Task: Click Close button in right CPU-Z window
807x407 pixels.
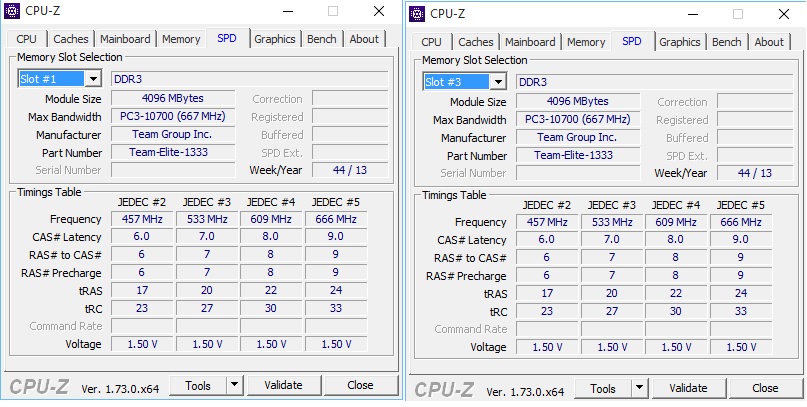Action: 765,388
